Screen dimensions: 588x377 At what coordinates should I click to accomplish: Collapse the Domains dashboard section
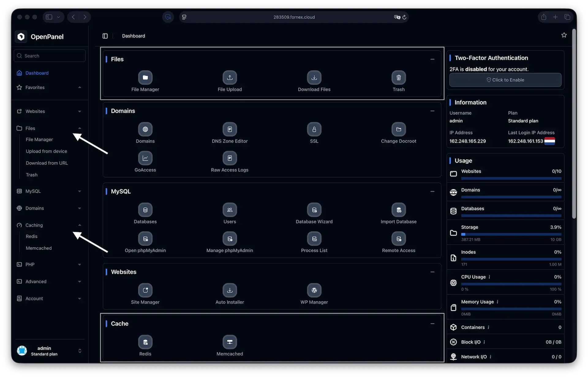point(432,111)
